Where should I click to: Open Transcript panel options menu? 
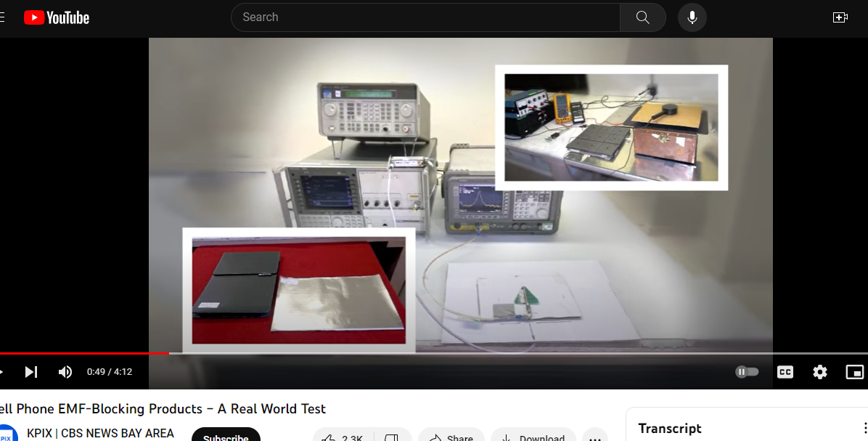pyautogui.click(x=864, y=429)
